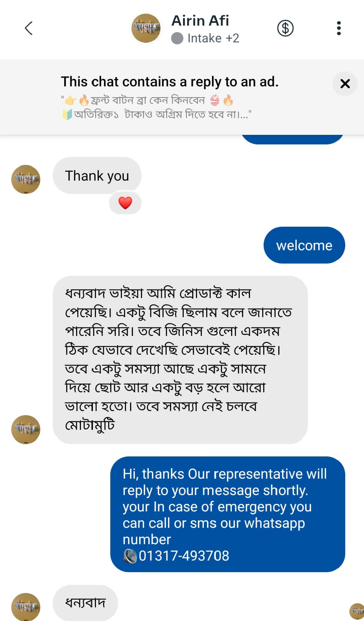
Task: Tap the Airin Afi contact name
Action: point(200,21)
